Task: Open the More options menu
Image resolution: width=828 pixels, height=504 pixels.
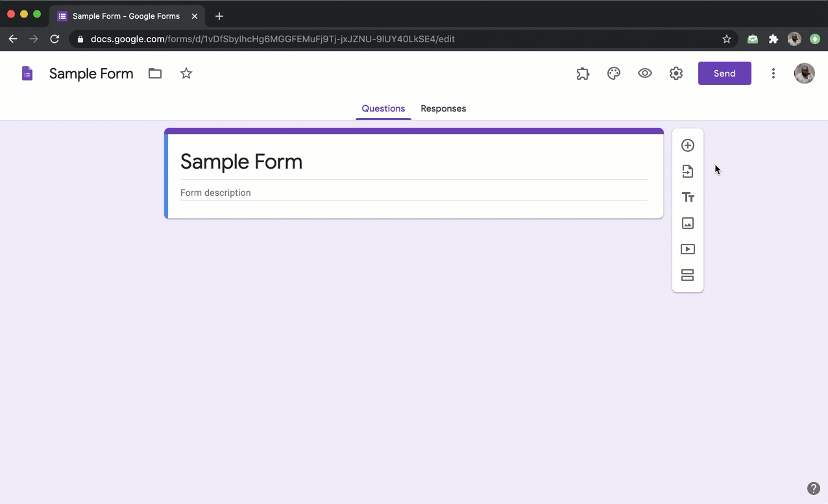Action: coord(773,73)
